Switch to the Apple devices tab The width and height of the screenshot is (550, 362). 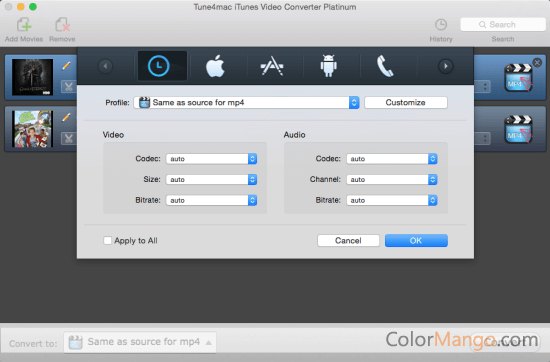point(215,66)
